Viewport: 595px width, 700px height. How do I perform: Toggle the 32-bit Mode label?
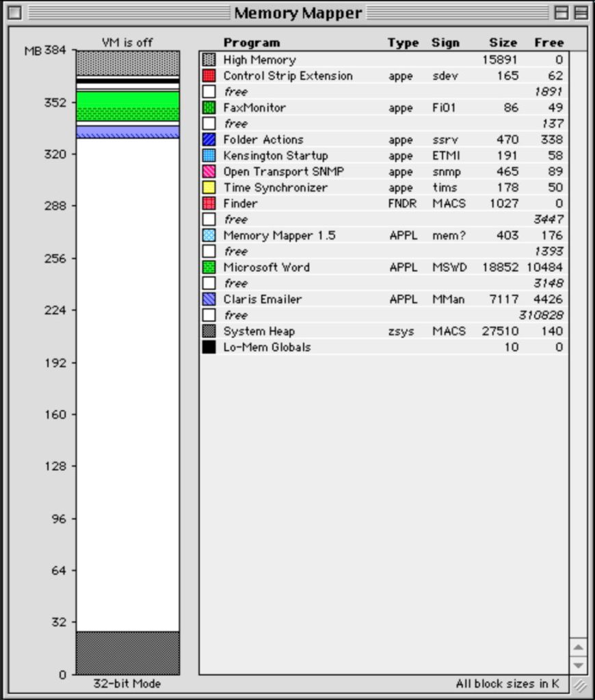pyautogui.click(x=127, y=683)
